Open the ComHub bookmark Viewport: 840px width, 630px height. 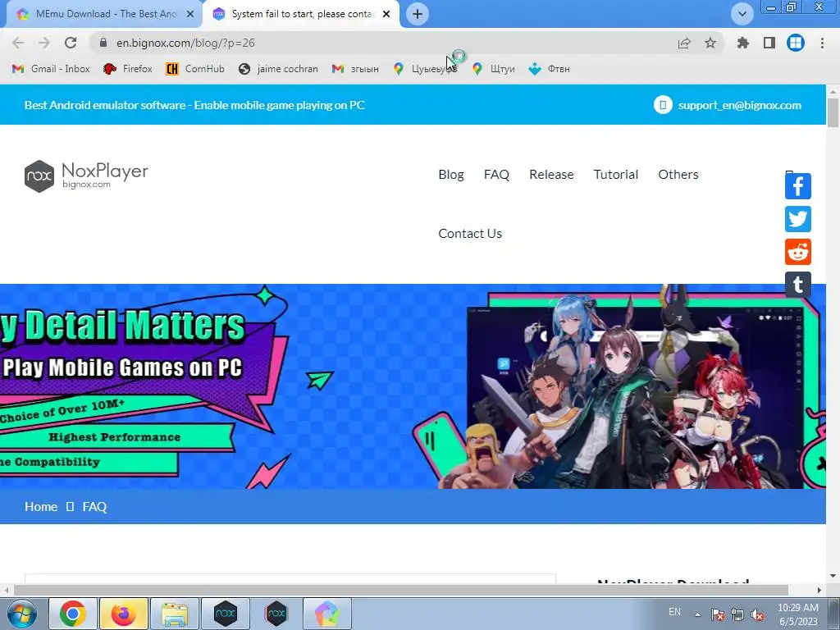pos(195,69)
